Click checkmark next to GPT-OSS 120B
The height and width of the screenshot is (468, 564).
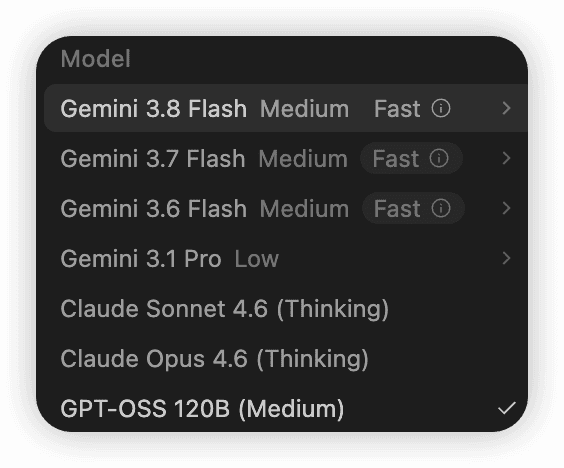(x=507, y=408)
